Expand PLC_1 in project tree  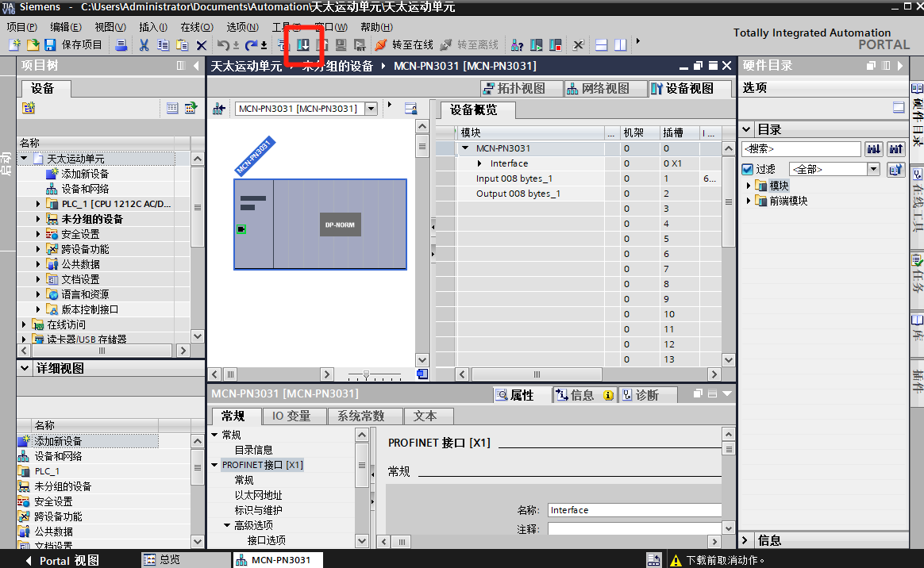click(38, 204)
